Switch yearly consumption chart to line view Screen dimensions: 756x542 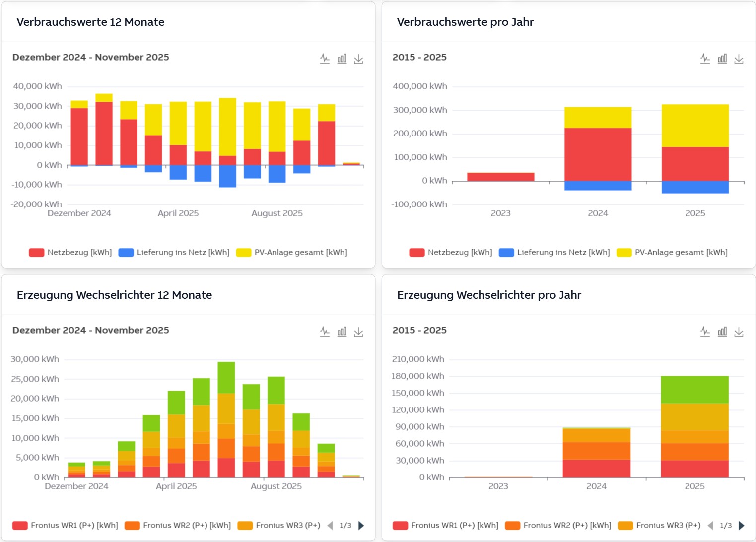[x=705, y=59]
